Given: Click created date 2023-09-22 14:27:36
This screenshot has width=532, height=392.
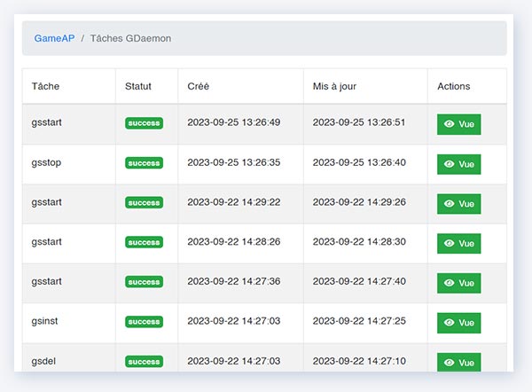Looking at the screenshot, I should 234,281.
